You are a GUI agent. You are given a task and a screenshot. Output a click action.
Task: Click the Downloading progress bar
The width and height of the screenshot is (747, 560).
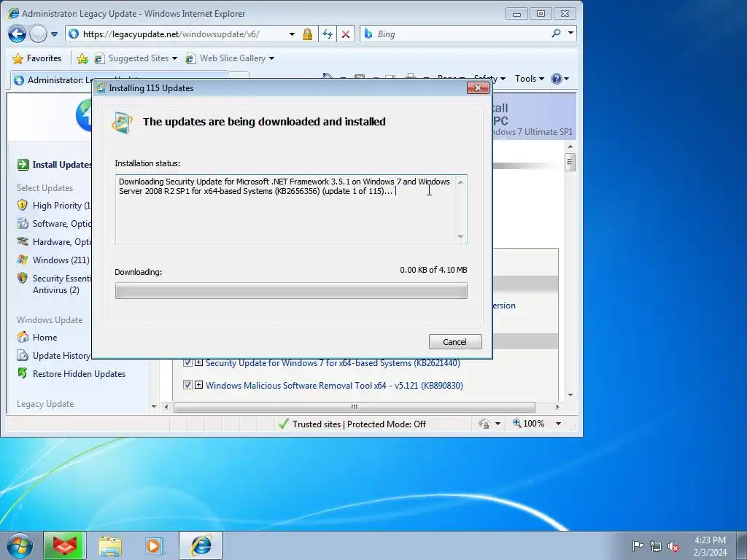pos(291,290)
